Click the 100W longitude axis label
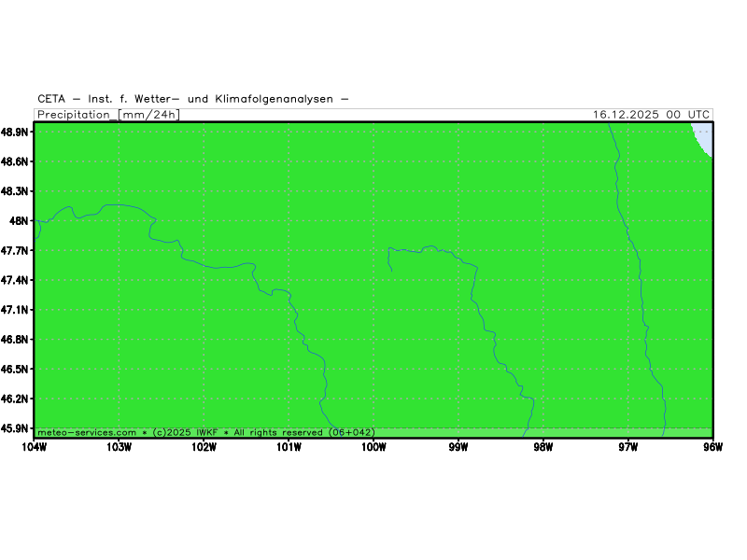Image resolution: width=747 pixels, height=560 pixels. click(373, 446)
